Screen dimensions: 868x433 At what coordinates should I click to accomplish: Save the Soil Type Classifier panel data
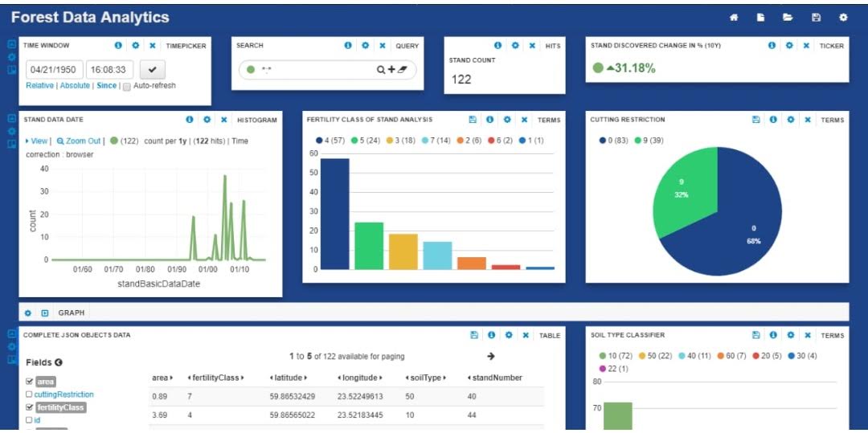[x=755, y=335]
